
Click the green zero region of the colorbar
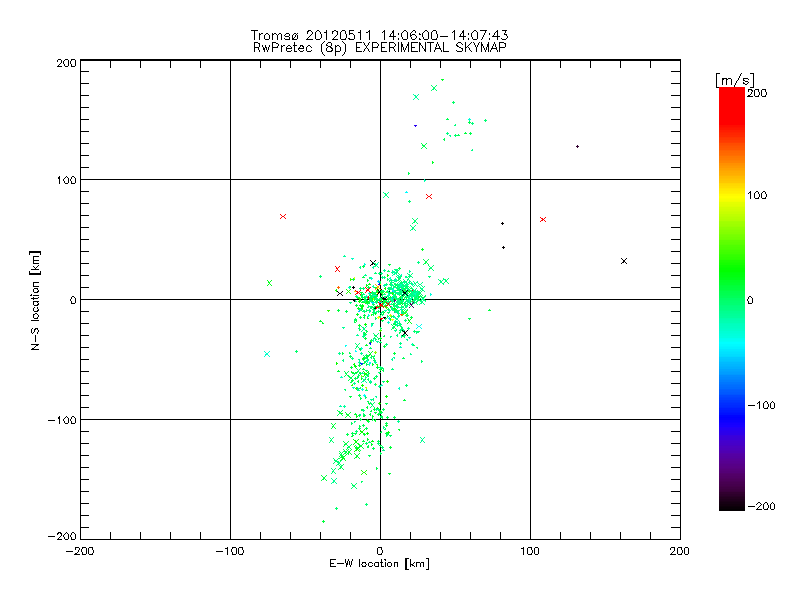(732, 299)
